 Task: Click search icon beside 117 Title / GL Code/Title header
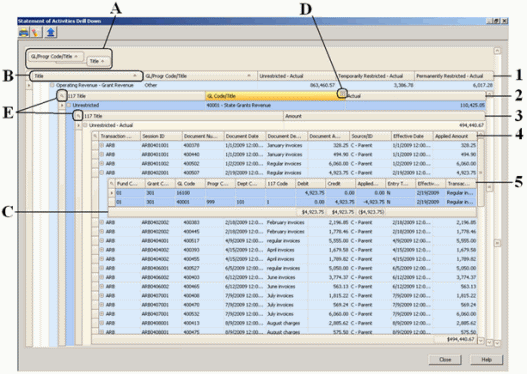click(62, 96)
